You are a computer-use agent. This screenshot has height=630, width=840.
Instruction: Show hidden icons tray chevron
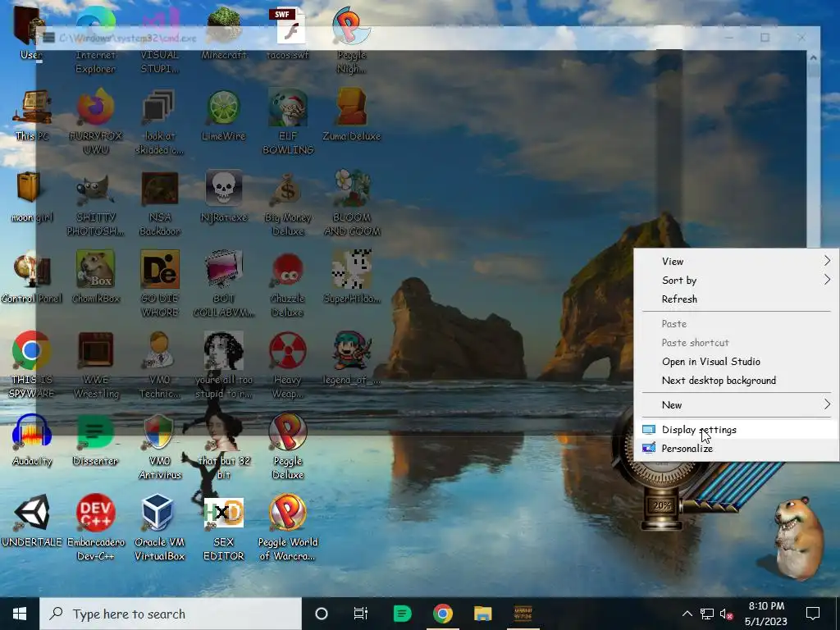coord(687,614)
